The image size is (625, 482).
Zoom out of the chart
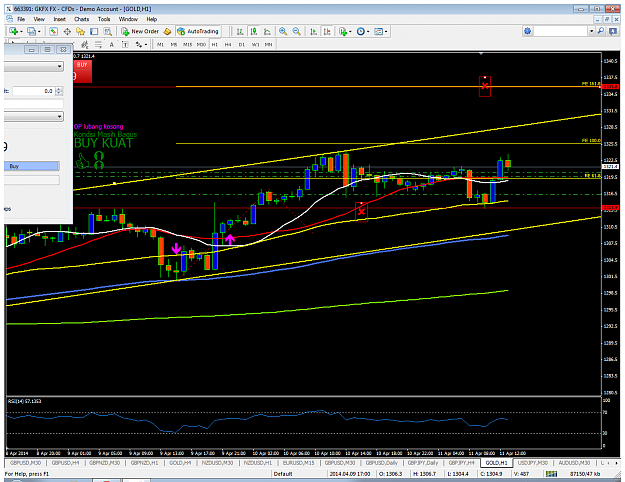click(x=297, y=31)
